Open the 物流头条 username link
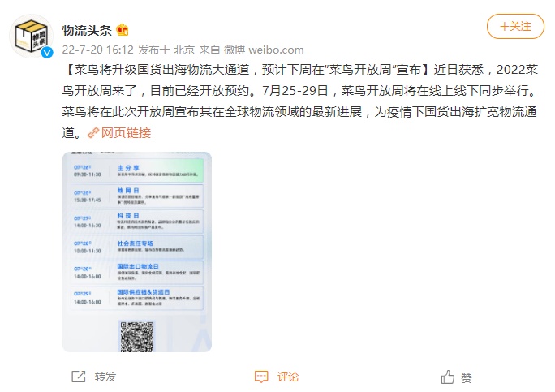Screen dimensions: 555x392 [87, 30]
